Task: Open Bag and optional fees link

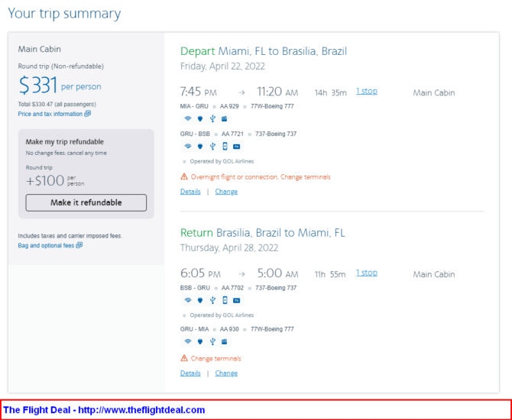Action: (46, 245)
